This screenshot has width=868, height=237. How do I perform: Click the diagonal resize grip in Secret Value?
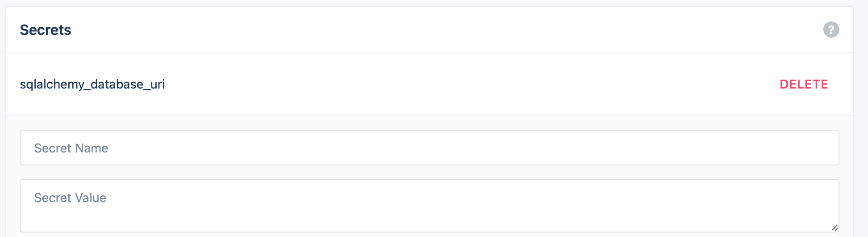click(x=835, y=228)
